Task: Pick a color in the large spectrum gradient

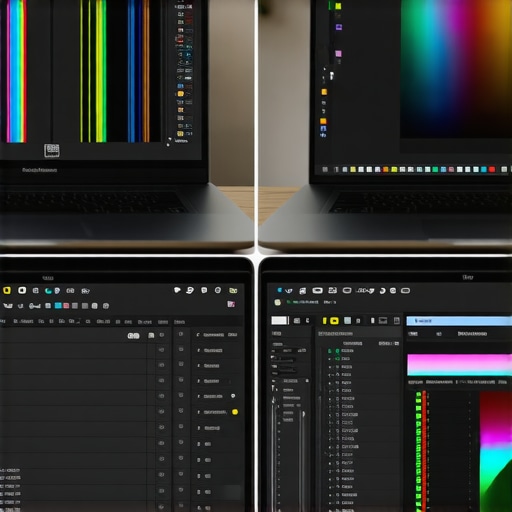Action: coord(456,68)
